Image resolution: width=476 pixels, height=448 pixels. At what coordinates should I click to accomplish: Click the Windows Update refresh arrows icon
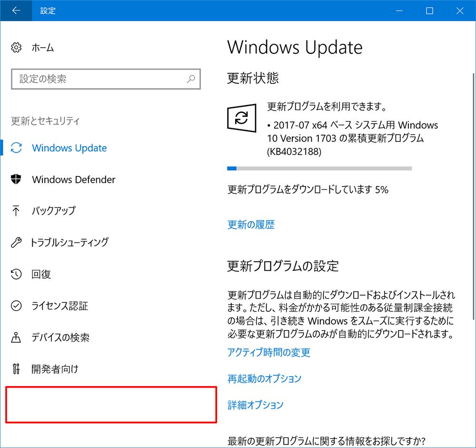pyautogui.click(x=16, y=148)
